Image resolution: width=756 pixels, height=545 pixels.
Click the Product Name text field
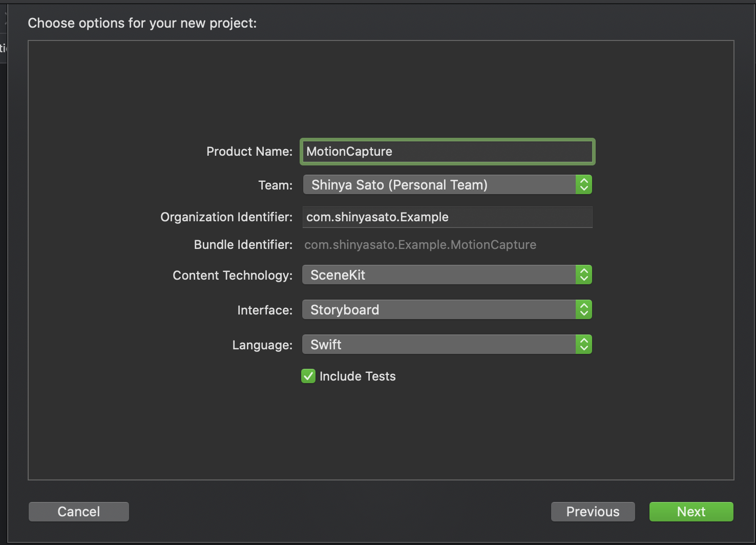click(x=447, y=152)
